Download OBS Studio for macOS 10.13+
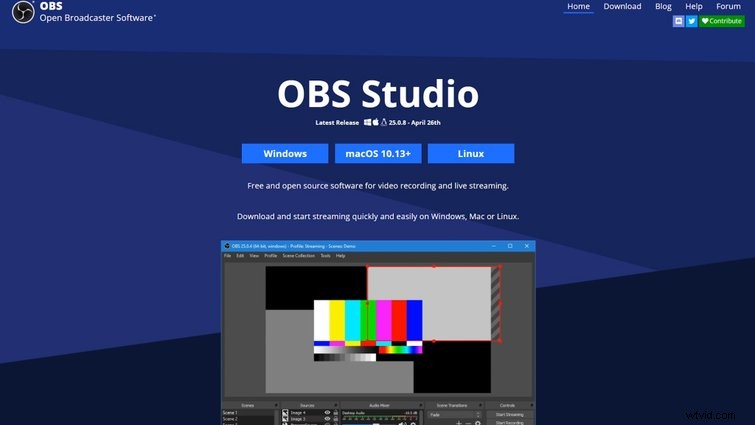 (x=378, y=154)
